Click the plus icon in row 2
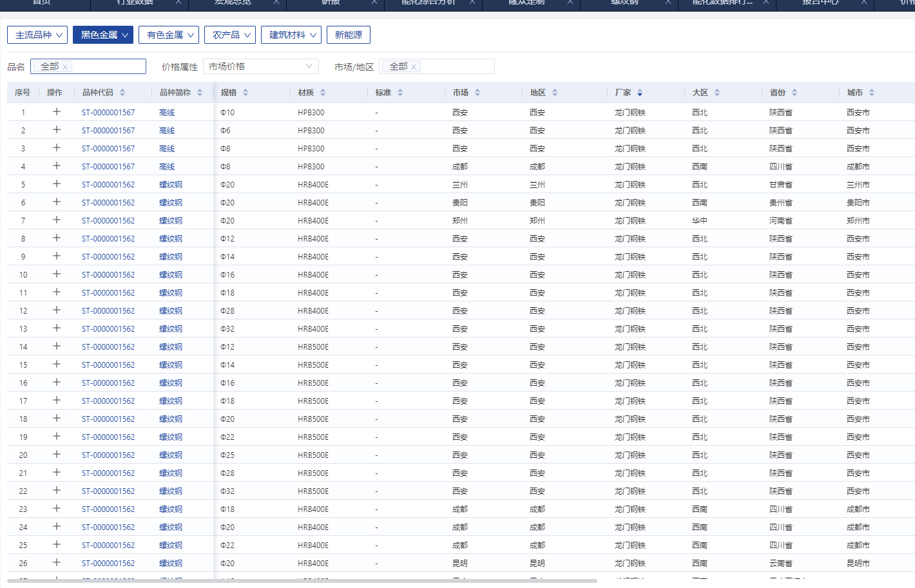915x588 pixels. tap(57, 130)
